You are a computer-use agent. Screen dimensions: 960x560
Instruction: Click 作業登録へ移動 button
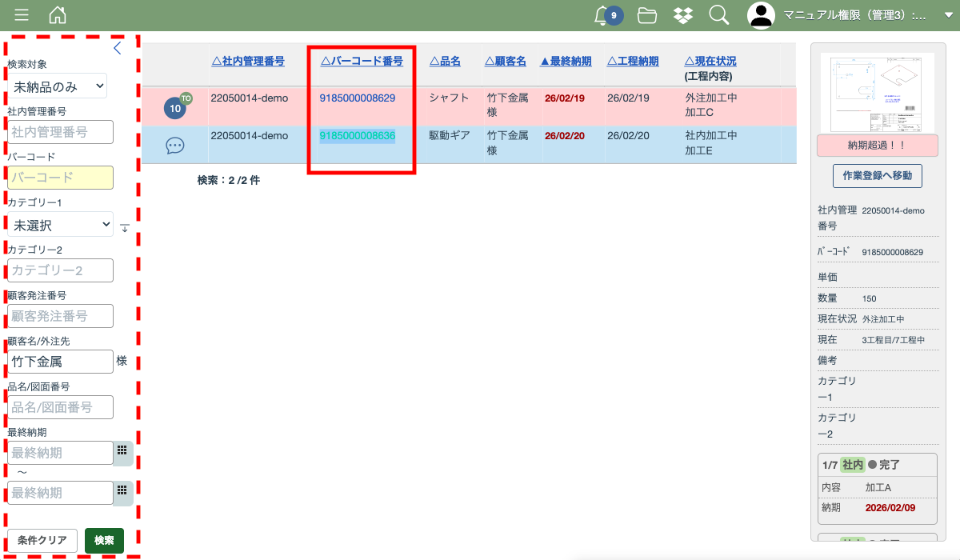click(x=877, y=175)
